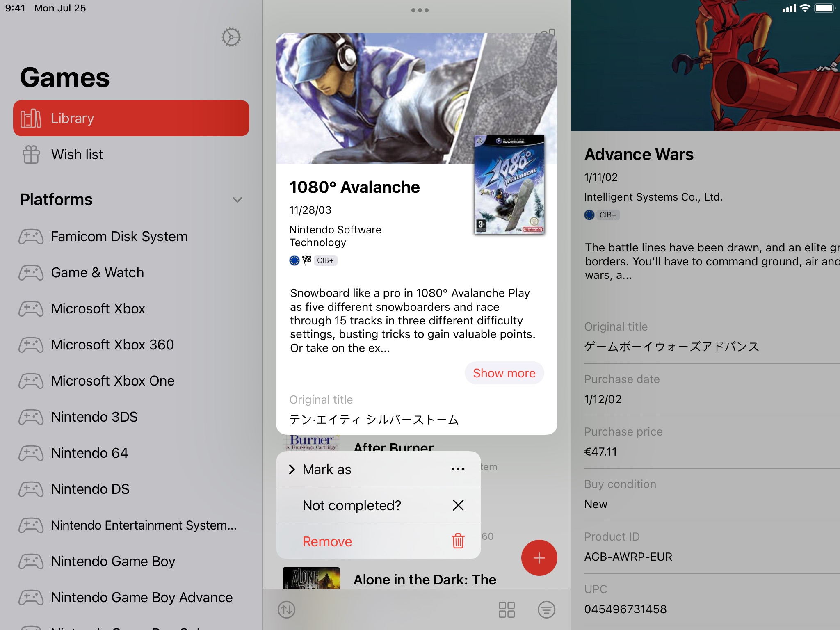
Task: Tap the Wish list icon
Action: (x=30, y=154)
